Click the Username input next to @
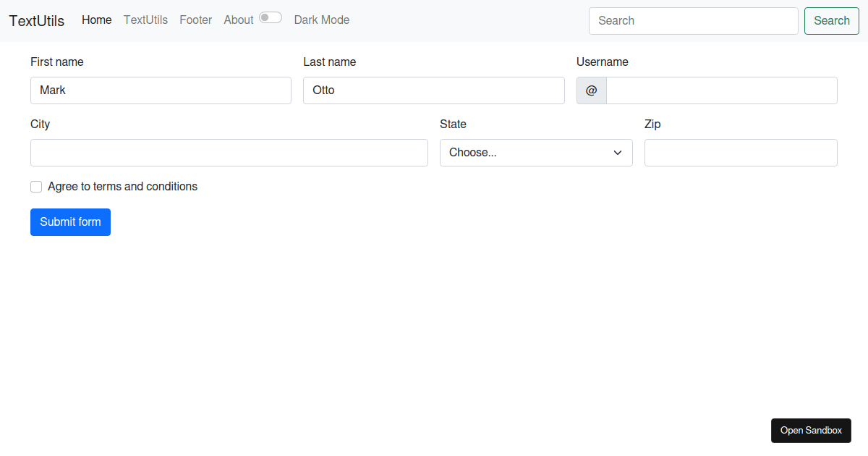The width and height of the screenshot is (868, 456). pyautogui.click(x=721, y=90)
